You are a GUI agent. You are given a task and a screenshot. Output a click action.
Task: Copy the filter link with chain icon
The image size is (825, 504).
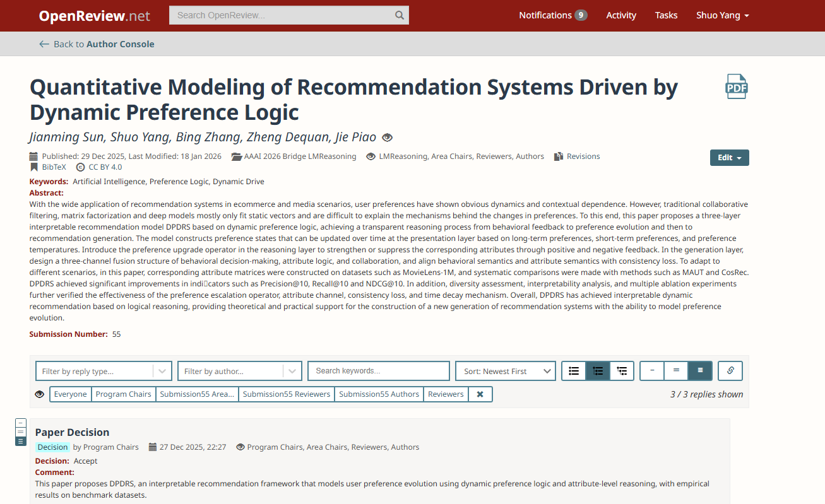(x=730, y=371)
